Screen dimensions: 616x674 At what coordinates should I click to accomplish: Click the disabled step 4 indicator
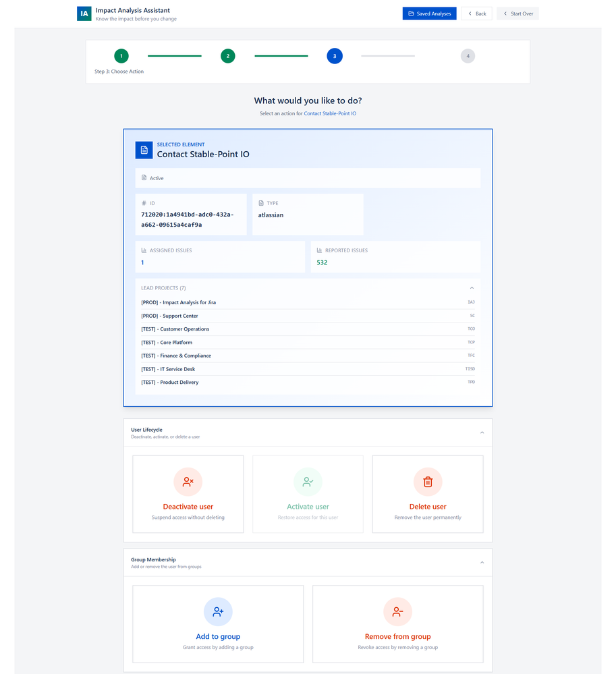(x=468, y=56)
